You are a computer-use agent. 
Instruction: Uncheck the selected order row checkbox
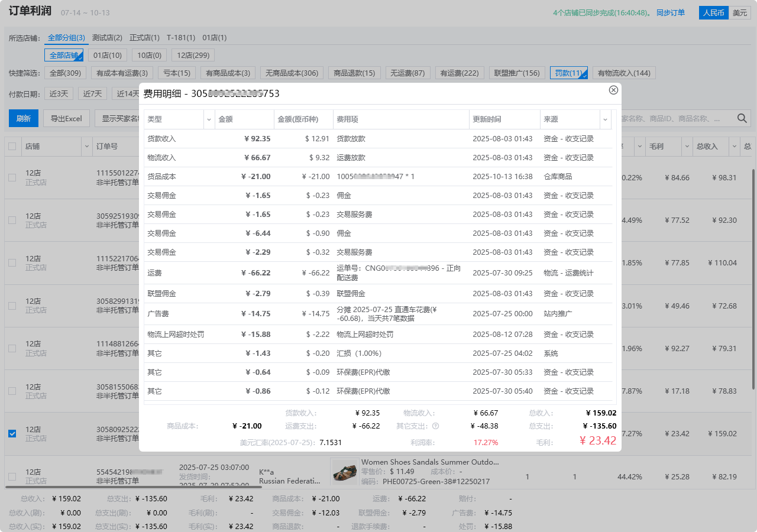coord(12,434)
